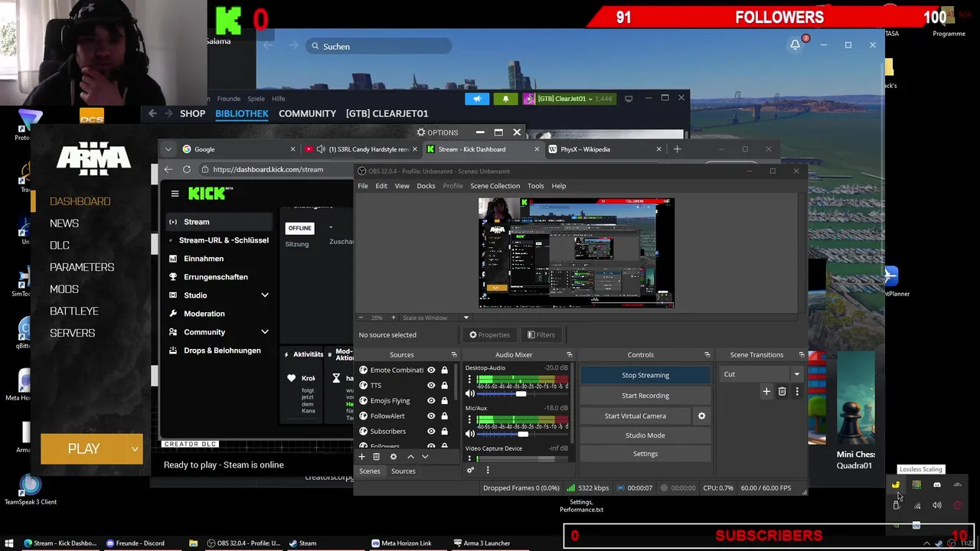Adjust the Mic/Aux volume slider

(x=524, y=434)
